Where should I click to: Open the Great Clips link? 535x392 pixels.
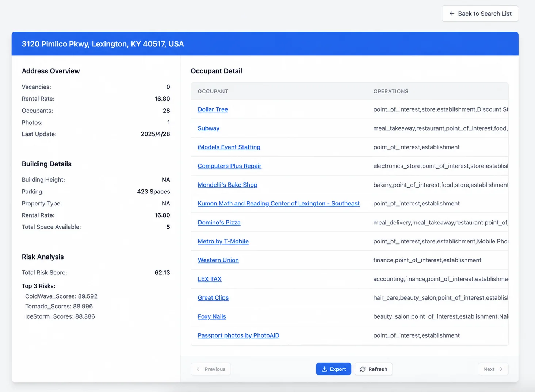point(213,298)
